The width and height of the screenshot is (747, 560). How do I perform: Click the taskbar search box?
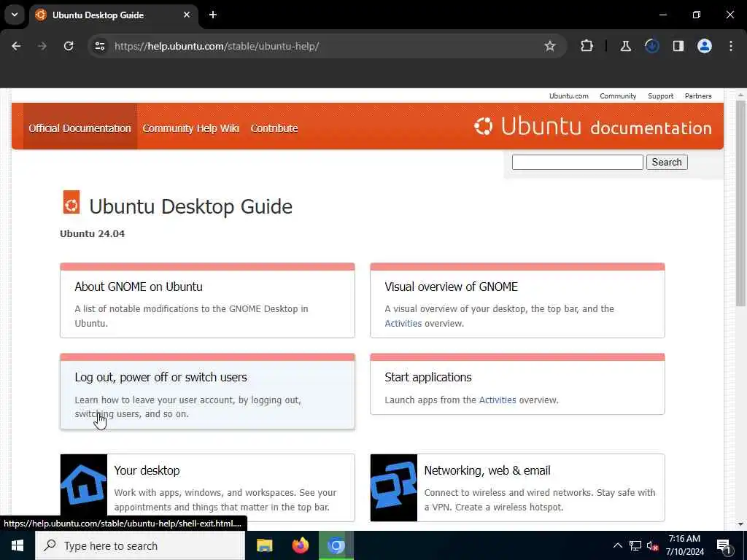coord(140,545)
